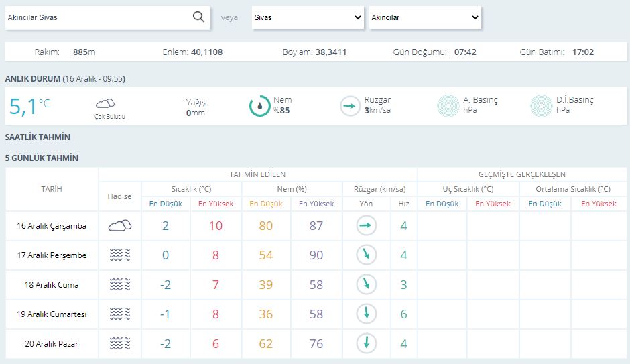
Task: Open the Akıncılar district dropdown
Action: pyautogui.click(x=425, y=17)
